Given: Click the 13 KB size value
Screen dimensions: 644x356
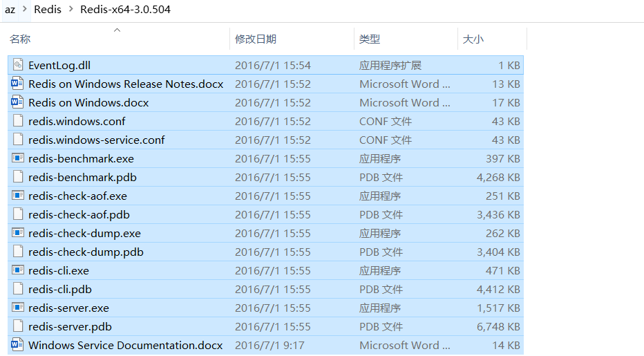Looking at the screenshot, I should 506,84.
